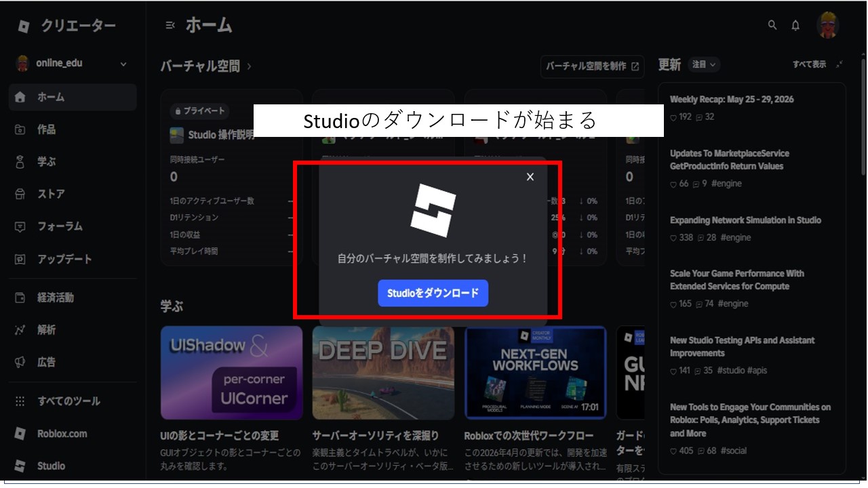This screenshot has height=488, width=868.
Task: Click すべて表示 in the 更新 panel
Action: pos(809,64)
